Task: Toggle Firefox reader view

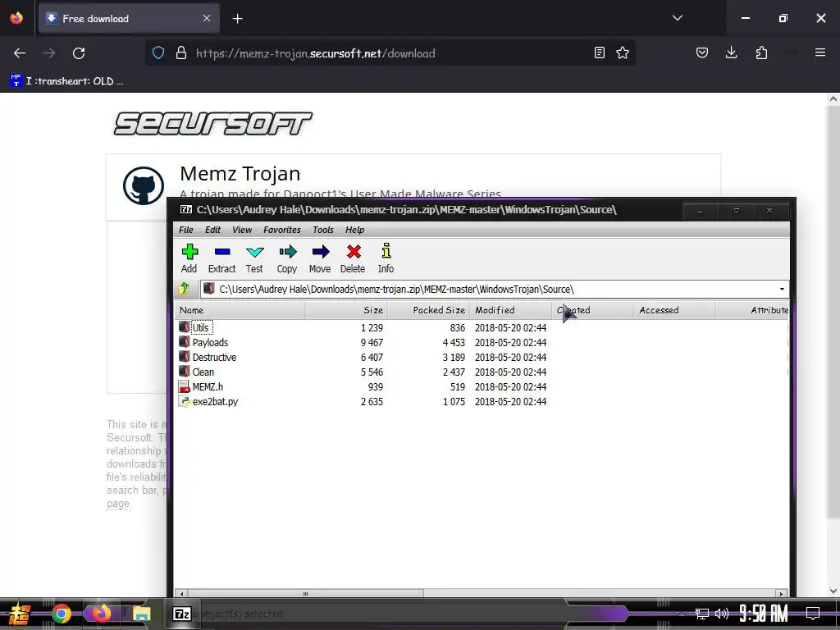Action: [x=600, y=52]
